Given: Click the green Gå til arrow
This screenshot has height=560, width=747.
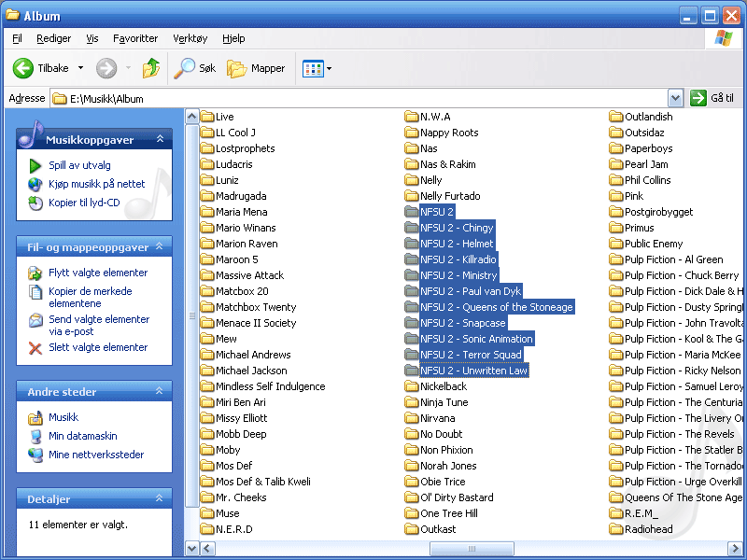Looking at the screenshot, I should click(x=698, y=98).
